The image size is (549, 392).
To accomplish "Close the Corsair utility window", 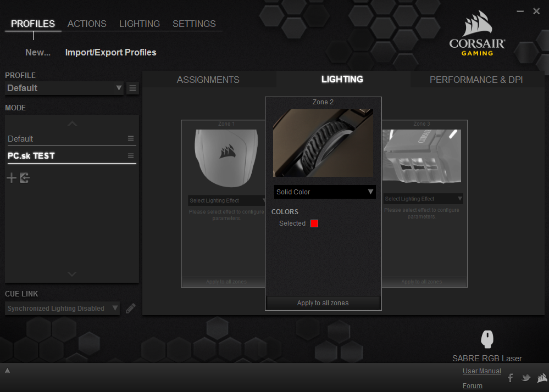I will pyautogui.click(x=536, y=11).
